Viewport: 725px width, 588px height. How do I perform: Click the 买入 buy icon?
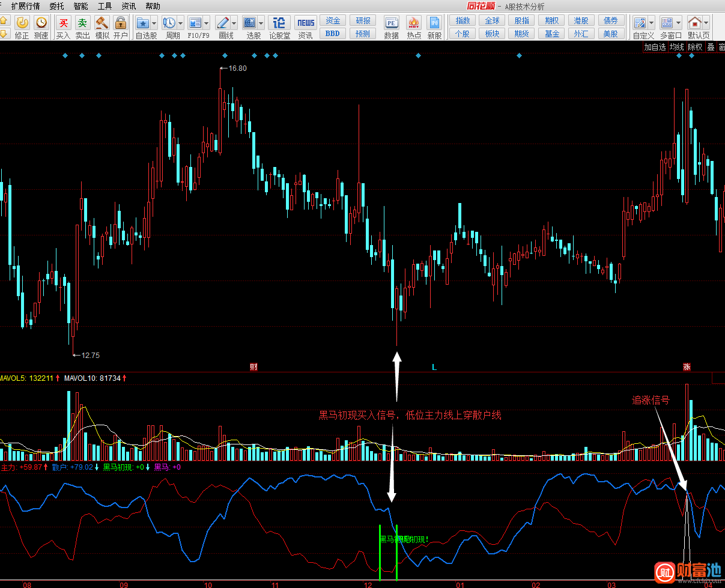pos(63,23)
